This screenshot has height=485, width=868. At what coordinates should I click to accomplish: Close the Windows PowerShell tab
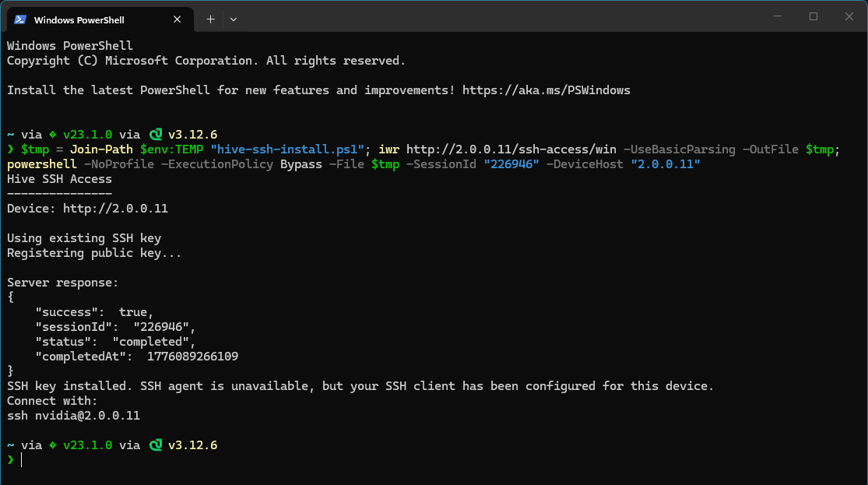[x=177, y=19]
